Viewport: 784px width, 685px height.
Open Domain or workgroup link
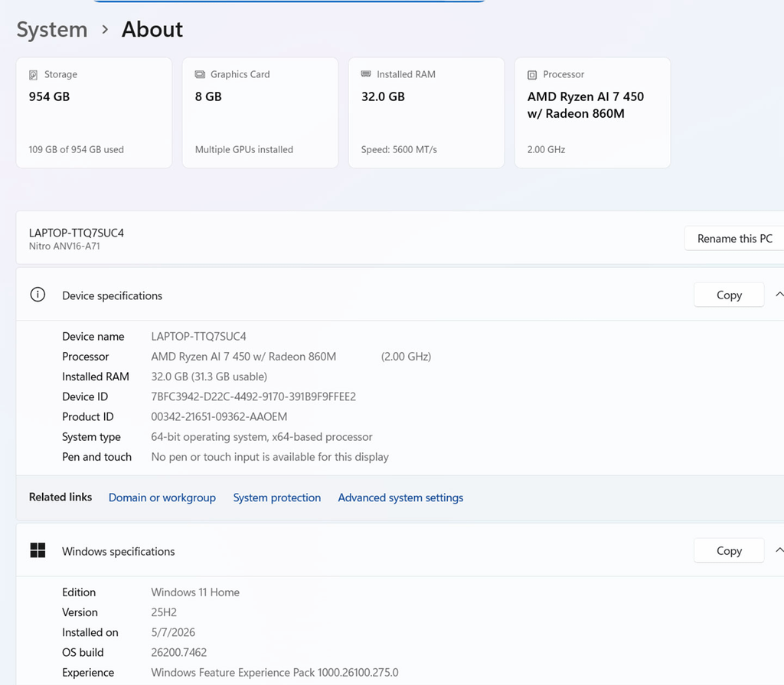tap(162, 497)
